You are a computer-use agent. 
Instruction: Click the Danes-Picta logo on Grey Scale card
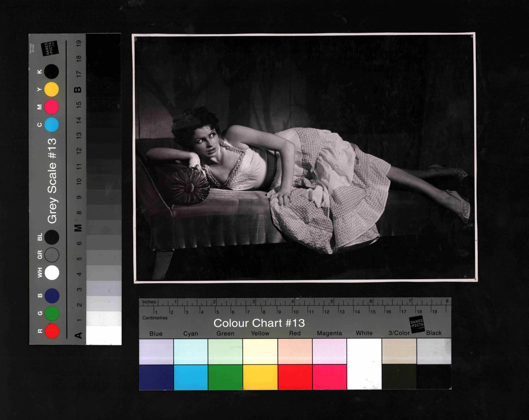[x=51, y=49]
